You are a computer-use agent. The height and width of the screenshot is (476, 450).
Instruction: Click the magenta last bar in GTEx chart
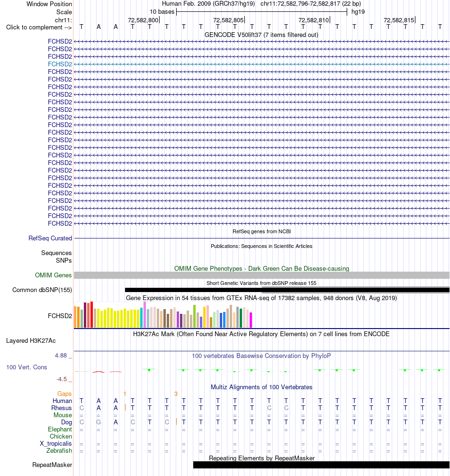tap(251, 320)
